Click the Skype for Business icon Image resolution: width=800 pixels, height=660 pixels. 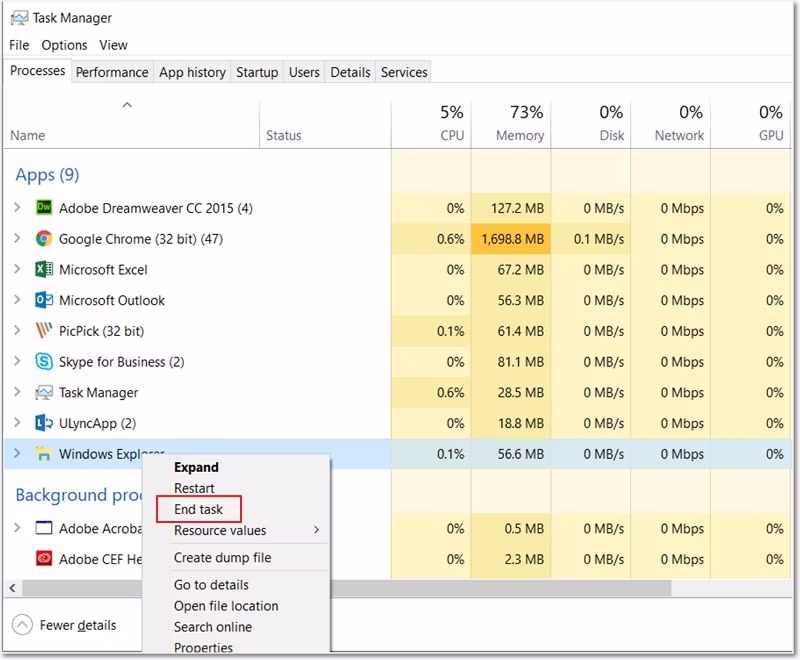[x=44, y=362]
